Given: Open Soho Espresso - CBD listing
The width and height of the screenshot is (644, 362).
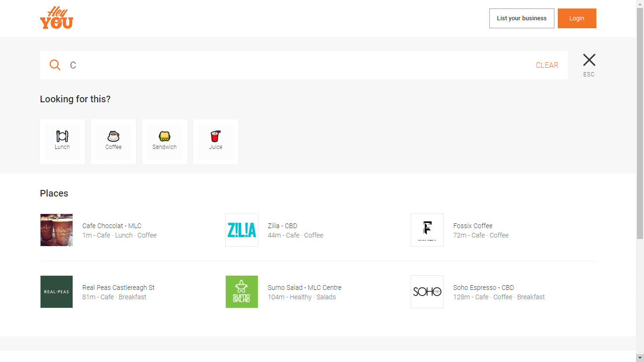Looking at the screenshot, I should coord(484,288).
